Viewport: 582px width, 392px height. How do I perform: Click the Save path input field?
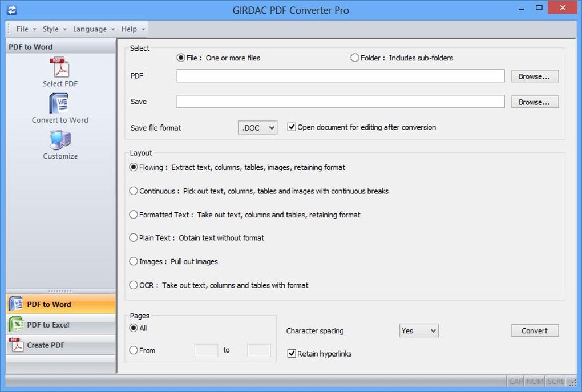[x=341, y=102]
